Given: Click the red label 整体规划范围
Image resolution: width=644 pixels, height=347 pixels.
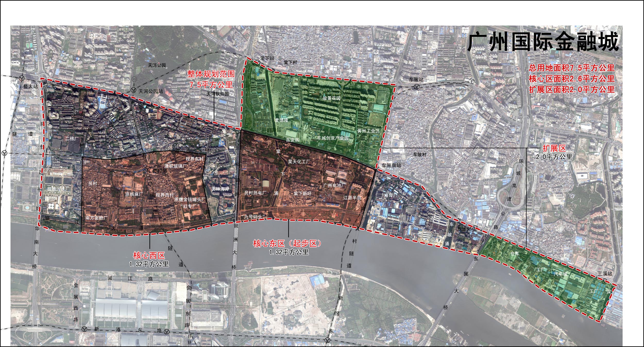Looking at the screenshot, I should point(211,74).
